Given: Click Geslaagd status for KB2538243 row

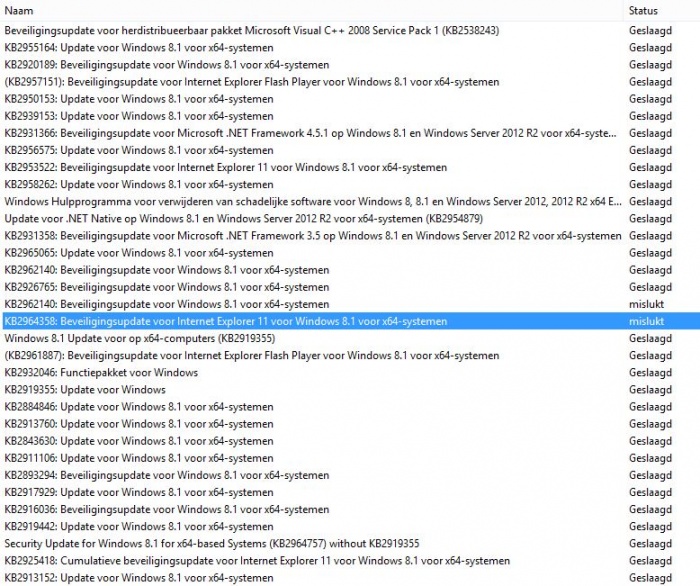Looking at the screenshot, I should tap(650, 31).
